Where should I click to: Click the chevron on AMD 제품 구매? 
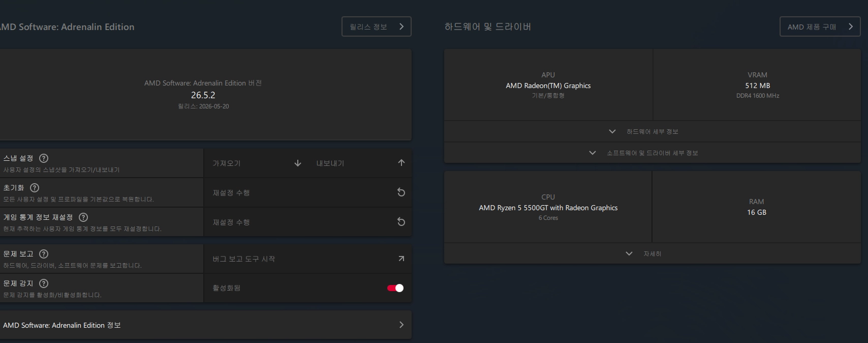coord(851,26)
